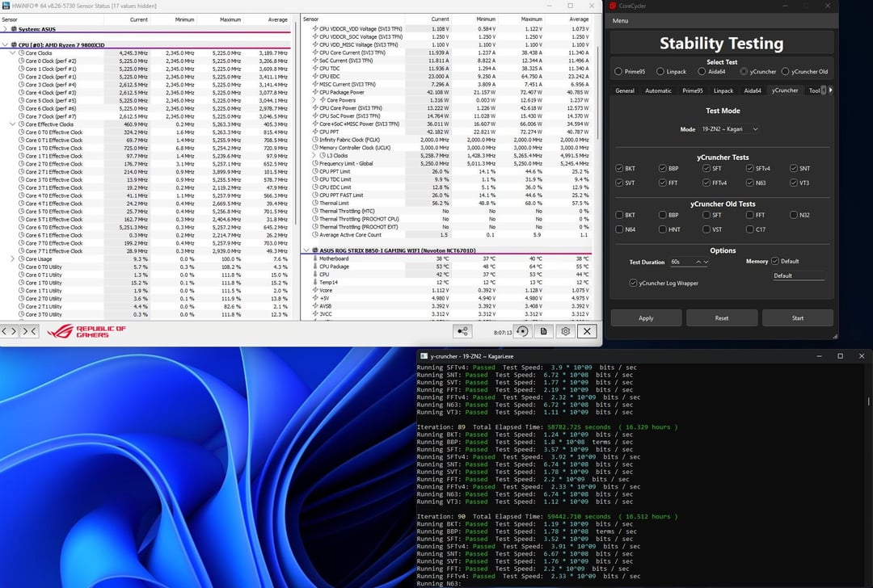Click the CoreCycler window resize grip
Image resolution: width=873 pixels, height=588 pixels.
coord(835,337)
